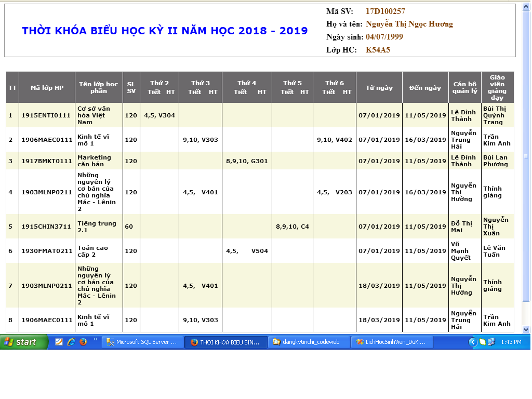Click the first quick launch notepad icon
532x399 pixels.
[59, 342]
